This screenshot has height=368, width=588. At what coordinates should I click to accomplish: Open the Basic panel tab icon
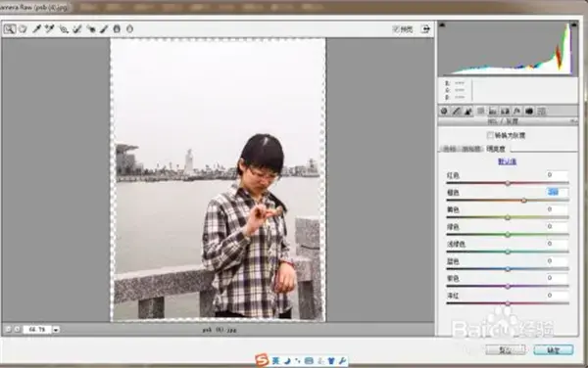[x=444, y=111]
